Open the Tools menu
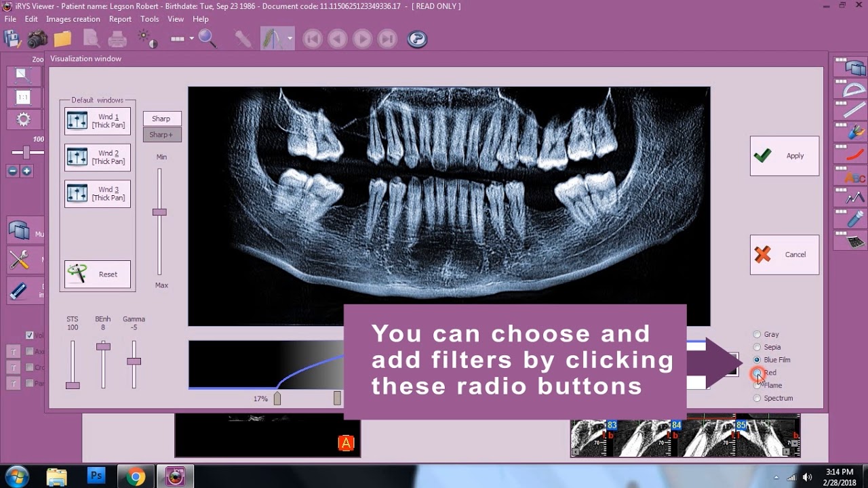The width and height of the screenshot is (868, 488). [x=150, y=19]
